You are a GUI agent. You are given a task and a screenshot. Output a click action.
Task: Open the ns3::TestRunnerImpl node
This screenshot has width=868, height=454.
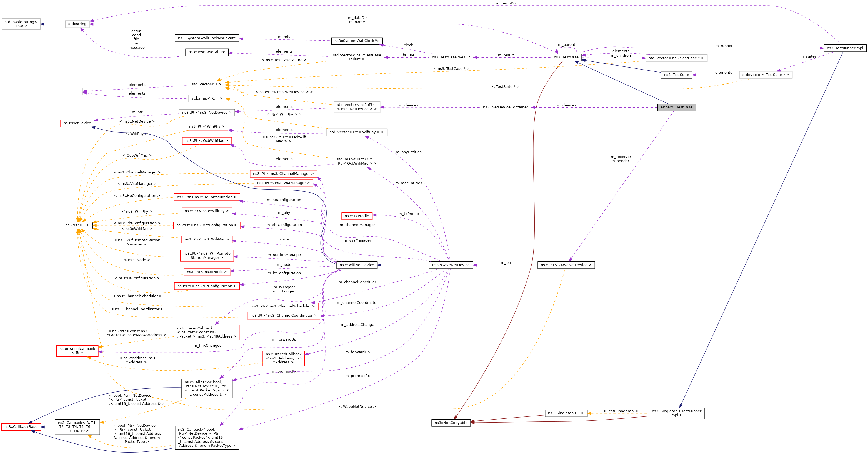[844, 48]
